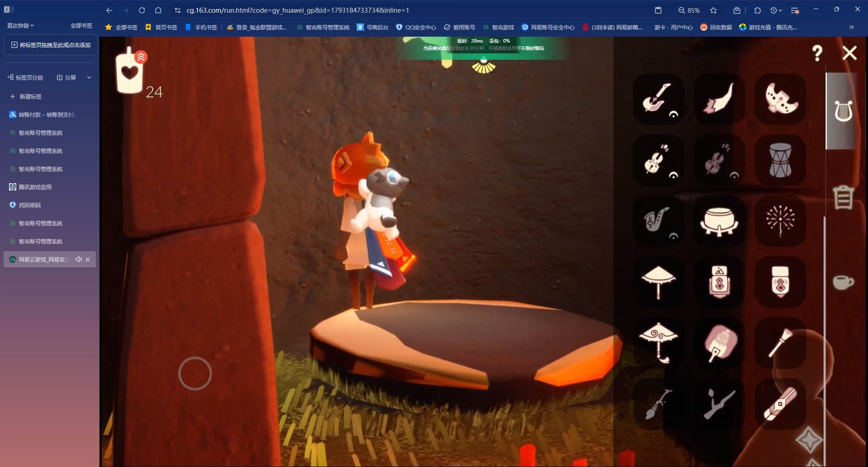The image size is (868, 467).
Task: Select the white lantern prop icon
Action: pyautogui.click(x=780, y=282)
